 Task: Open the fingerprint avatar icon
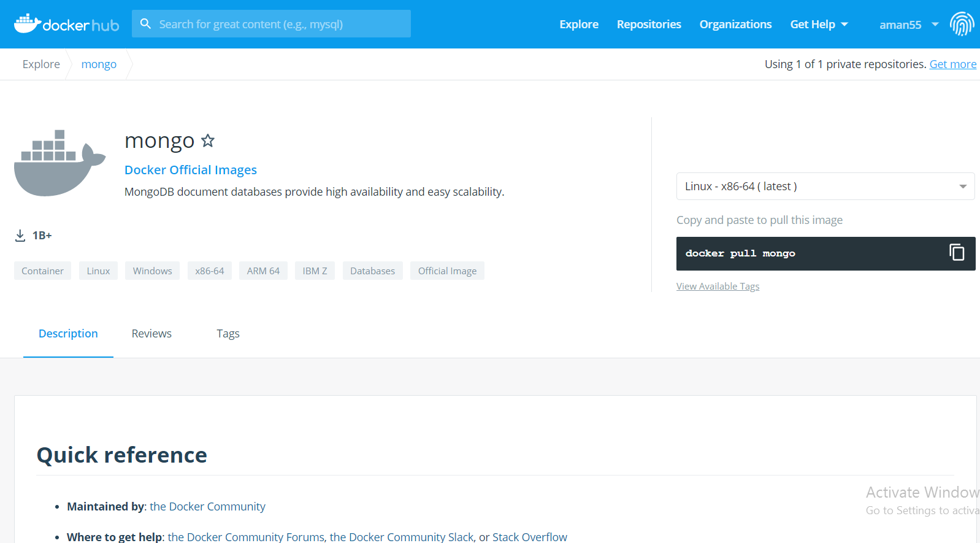962,24
